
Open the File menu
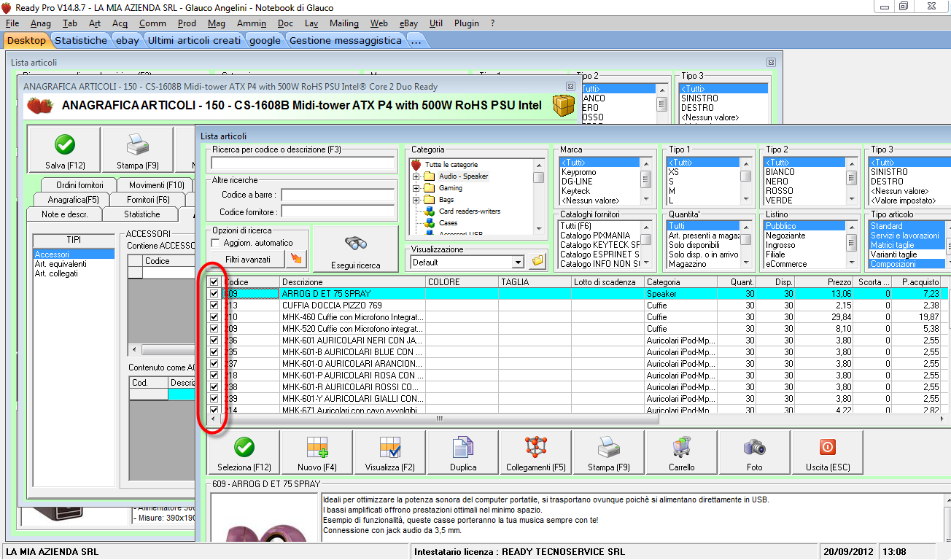pyautogui.click(x=12, y=23)
